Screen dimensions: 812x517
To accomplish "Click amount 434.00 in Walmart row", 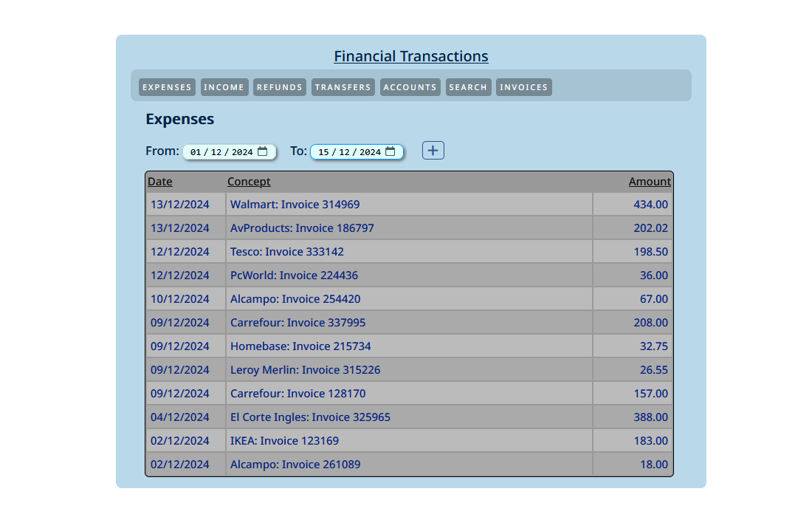I will tap(650, 204).
